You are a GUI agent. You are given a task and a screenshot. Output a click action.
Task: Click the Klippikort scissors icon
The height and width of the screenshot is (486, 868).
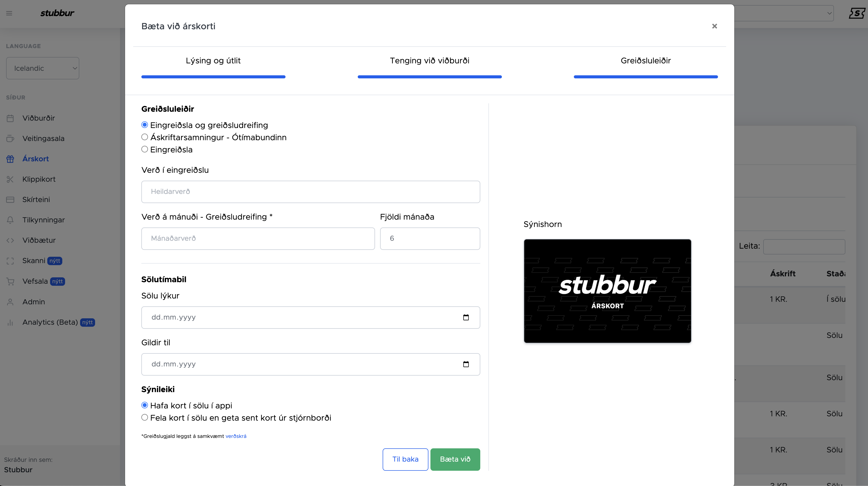[x=10, y=179]
